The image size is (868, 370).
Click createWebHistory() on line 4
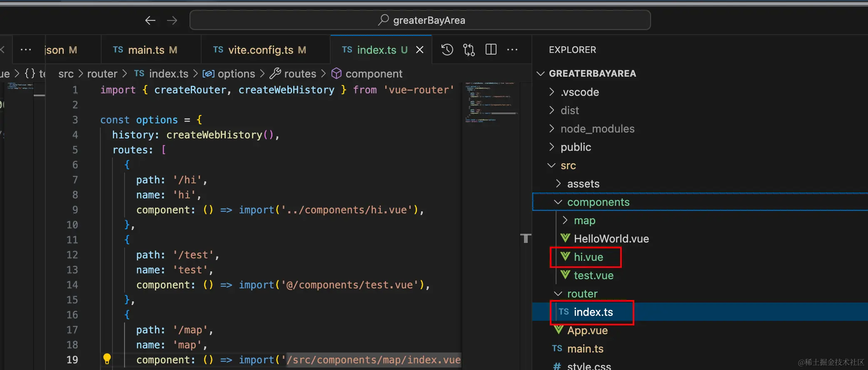[219, 135]
